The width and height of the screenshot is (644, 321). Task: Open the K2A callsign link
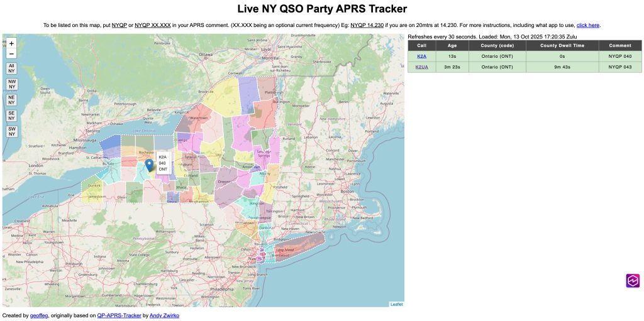pyautogui.click(x=421, y=56)
